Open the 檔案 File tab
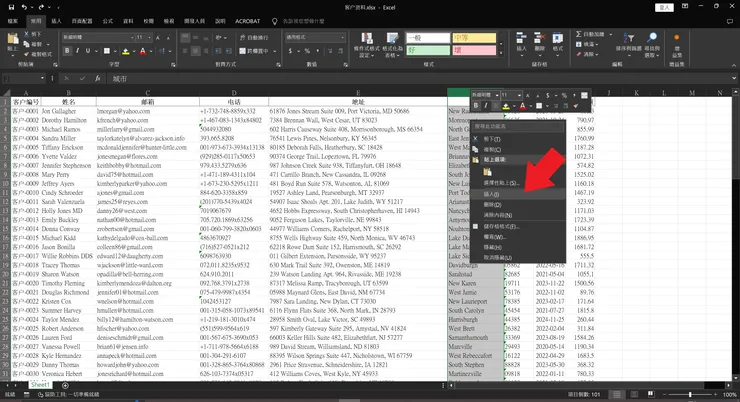740x402 pixels. 13,21
